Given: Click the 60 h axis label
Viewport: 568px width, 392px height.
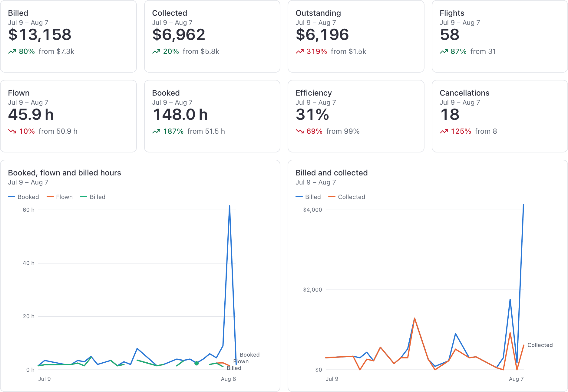Looking at the screenshot, I should coord(28,210).
